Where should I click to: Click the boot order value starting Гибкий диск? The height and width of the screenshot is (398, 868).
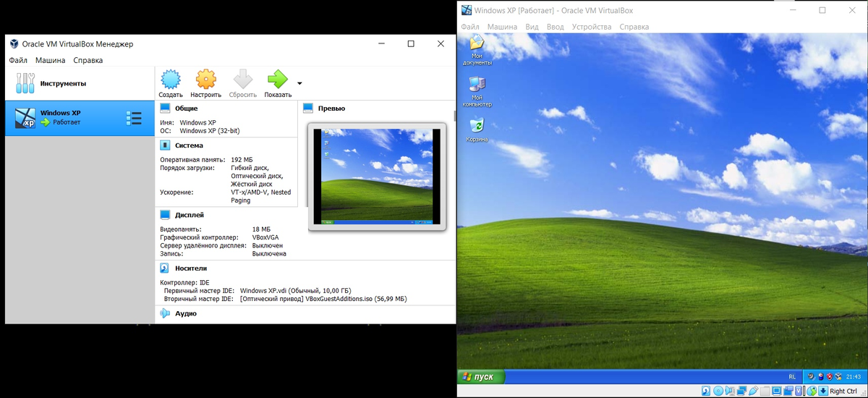[257, 176]
